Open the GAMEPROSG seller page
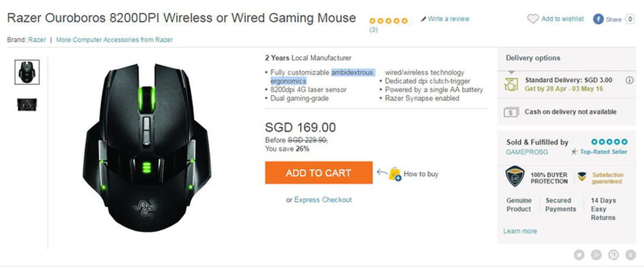Viewport: 644px width, 267px height. tap(527, 152)
